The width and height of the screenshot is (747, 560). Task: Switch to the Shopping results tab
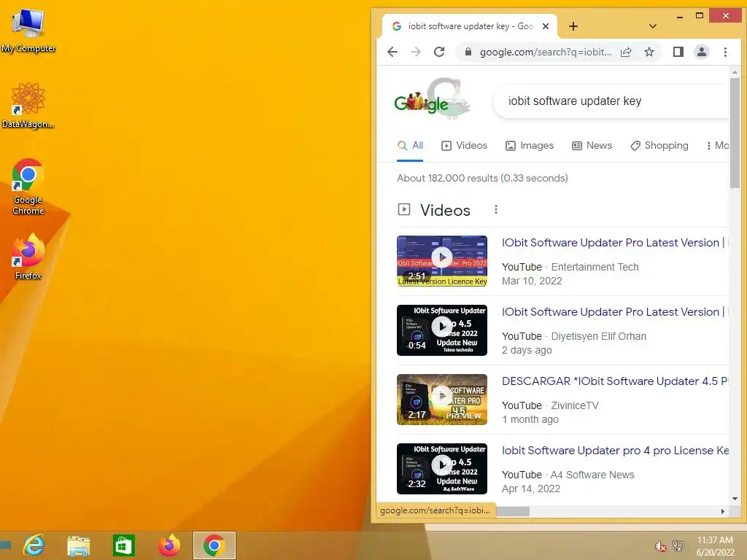coord(659,146)
